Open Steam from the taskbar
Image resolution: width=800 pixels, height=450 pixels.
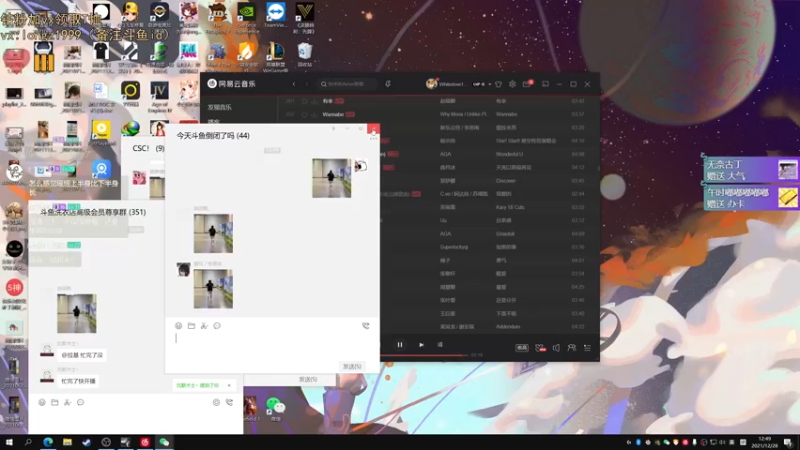(x=87, y=442)
